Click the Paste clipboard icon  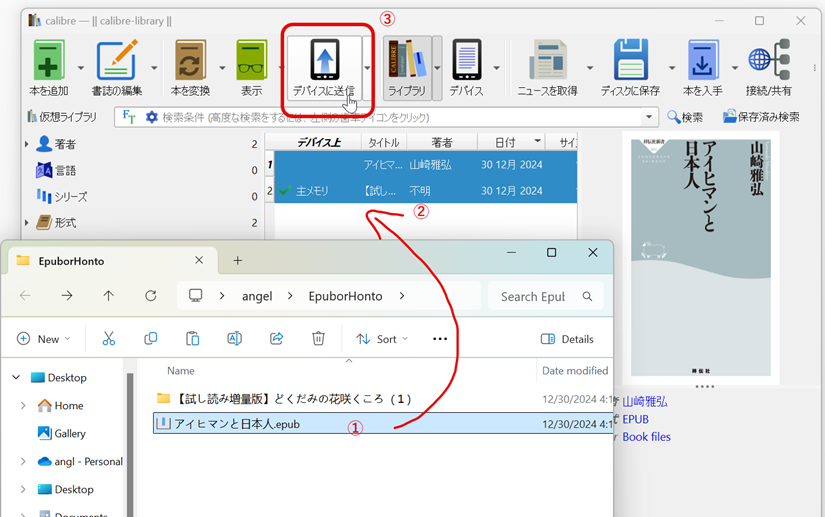(x=193, y=339)
